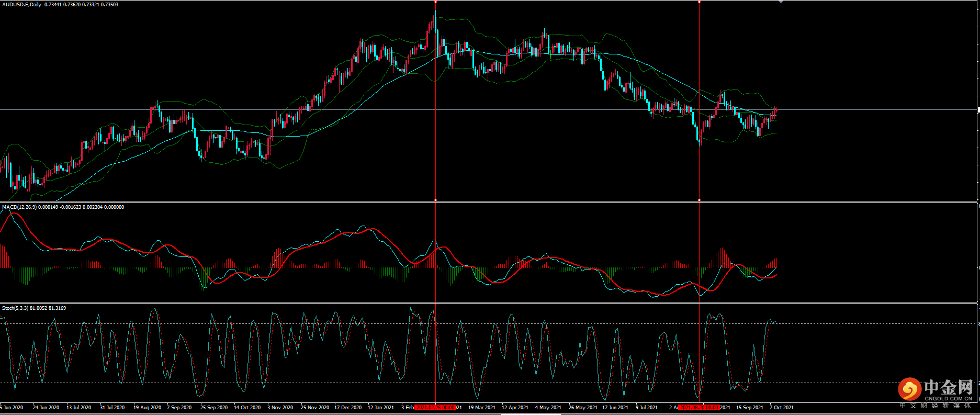Click the 17 Dec 2020 date on time axis
The height and width of the screenshot is (415, 980).
[347, 408]
